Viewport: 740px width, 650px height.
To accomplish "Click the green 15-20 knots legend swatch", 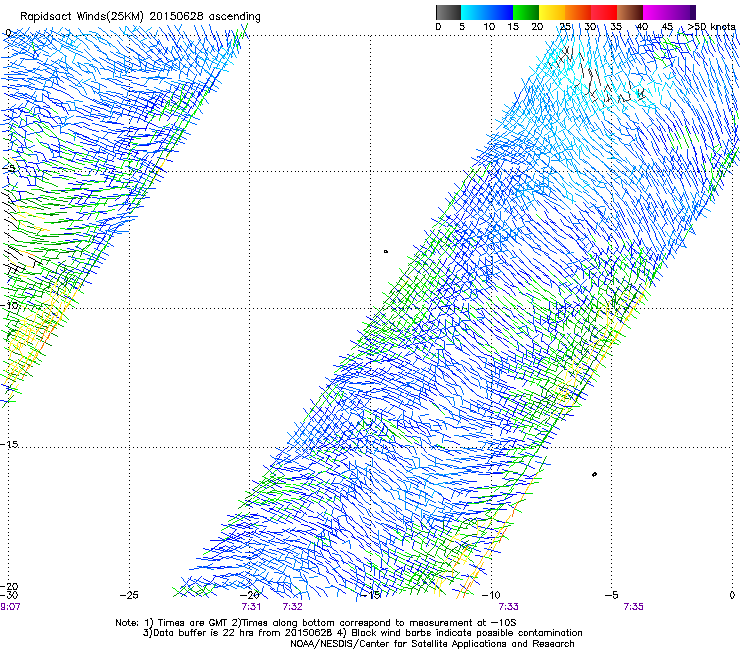I will [x=526, y=12].
